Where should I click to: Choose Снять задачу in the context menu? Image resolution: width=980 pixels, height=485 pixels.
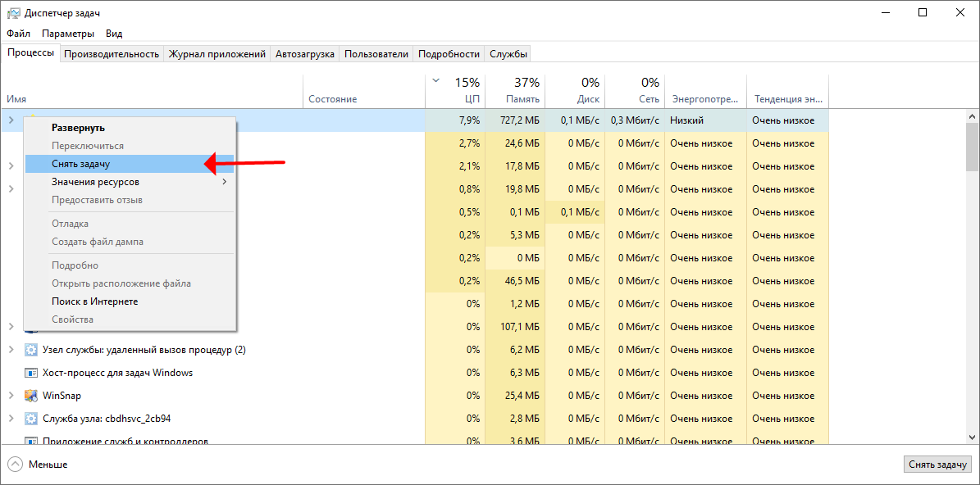130,164
